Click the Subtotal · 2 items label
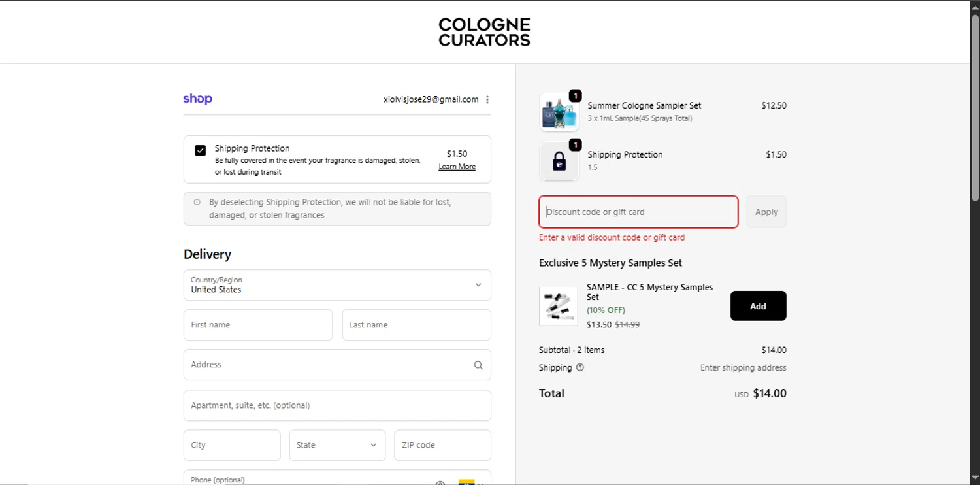Screen dimensions: 980x485 [572, 350]
